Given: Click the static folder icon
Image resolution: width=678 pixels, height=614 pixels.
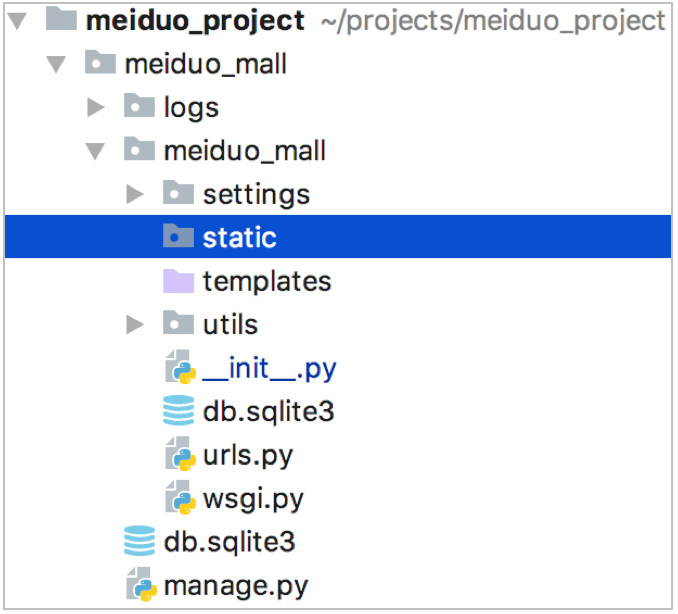Looking at the screenshot, I should point(179,237).
